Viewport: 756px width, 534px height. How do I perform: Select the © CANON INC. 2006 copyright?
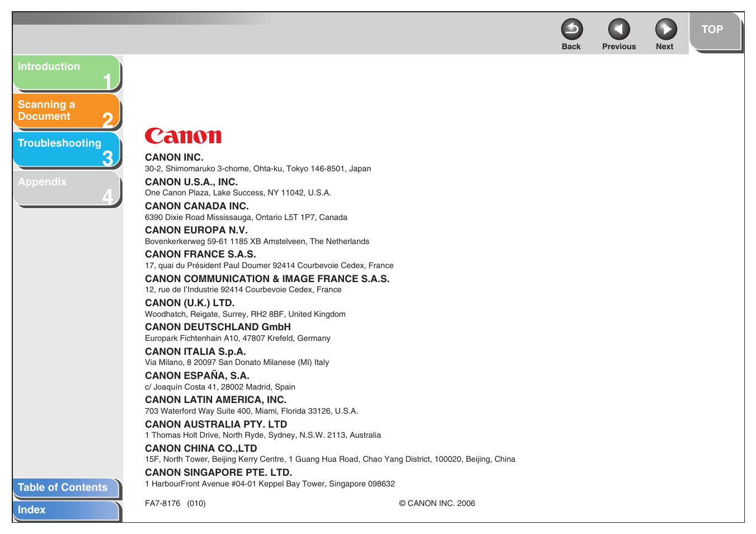[437, 503]
